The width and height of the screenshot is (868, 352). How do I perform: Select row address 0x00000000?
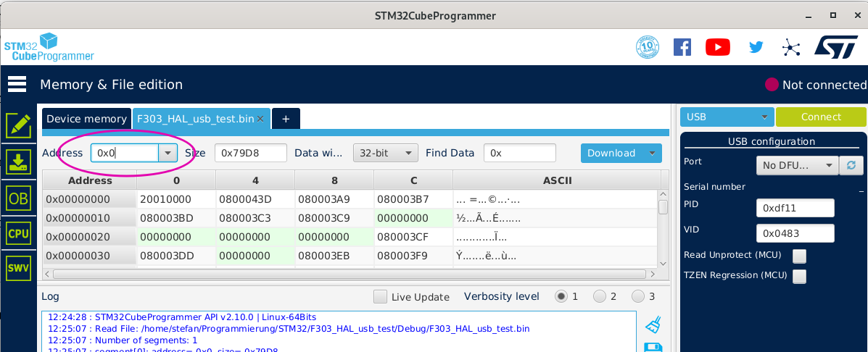click(90, 199)
